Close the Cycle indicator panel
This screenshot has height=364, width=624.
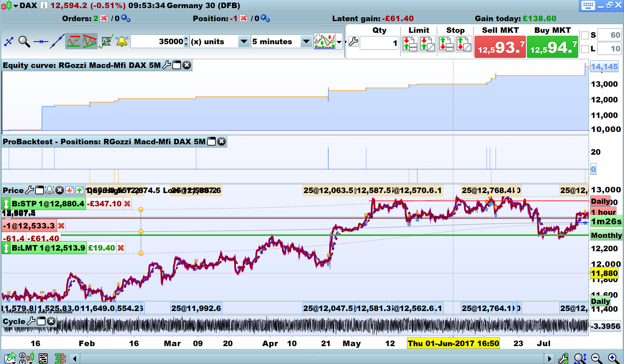pos(51,321)
